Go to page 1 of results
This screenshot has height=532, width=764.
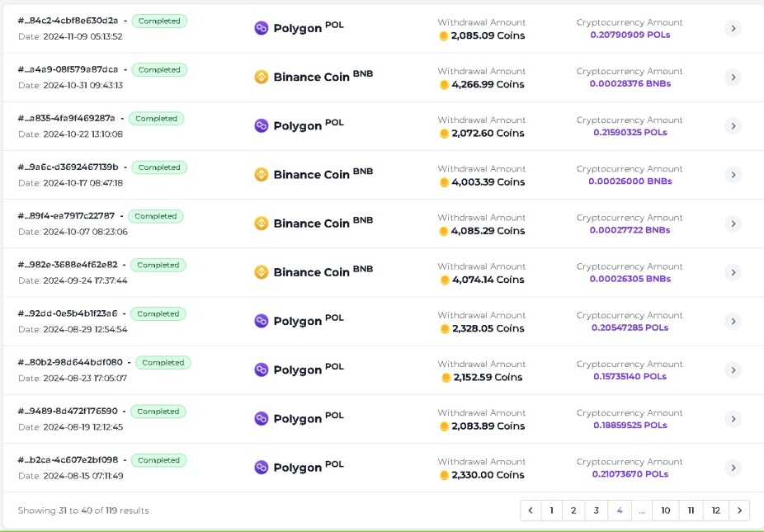[x=551, y=510]
